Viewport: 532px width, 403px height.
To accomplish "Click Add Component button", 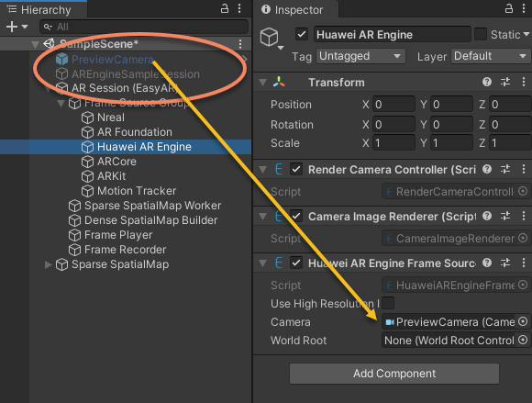I will click(x=394, y=374).
